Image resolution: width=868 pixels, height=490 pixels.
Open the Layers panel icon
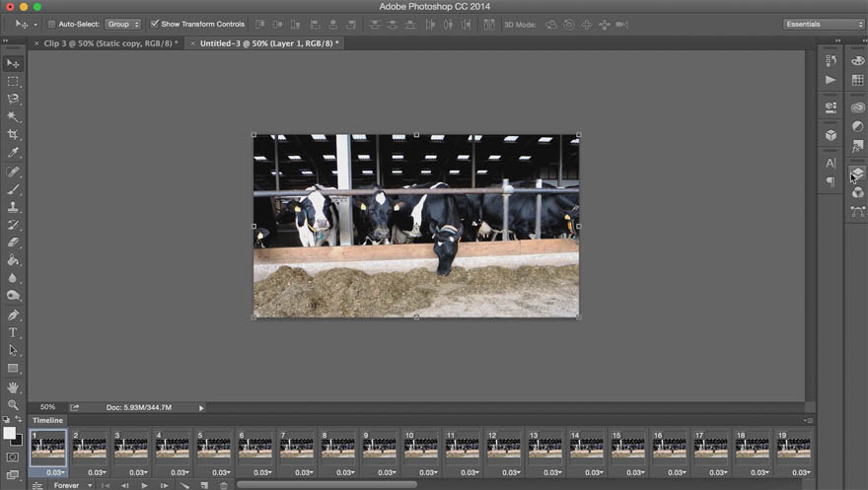click(x=857, y=174)
